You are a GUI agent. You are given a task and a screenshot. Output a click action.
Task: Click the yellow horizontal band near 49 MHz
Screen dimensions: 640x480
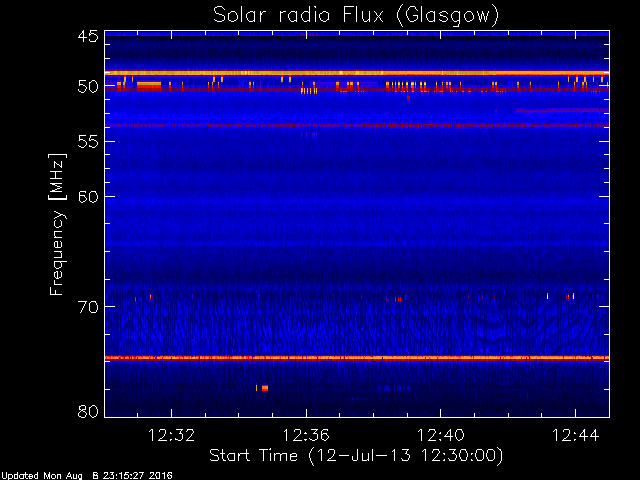point(357,73)
